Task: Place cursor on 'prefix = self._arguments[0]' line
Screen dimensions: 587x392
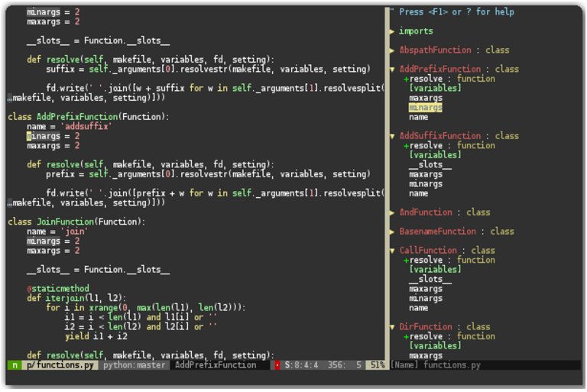Action: click(x=208, y=174)
